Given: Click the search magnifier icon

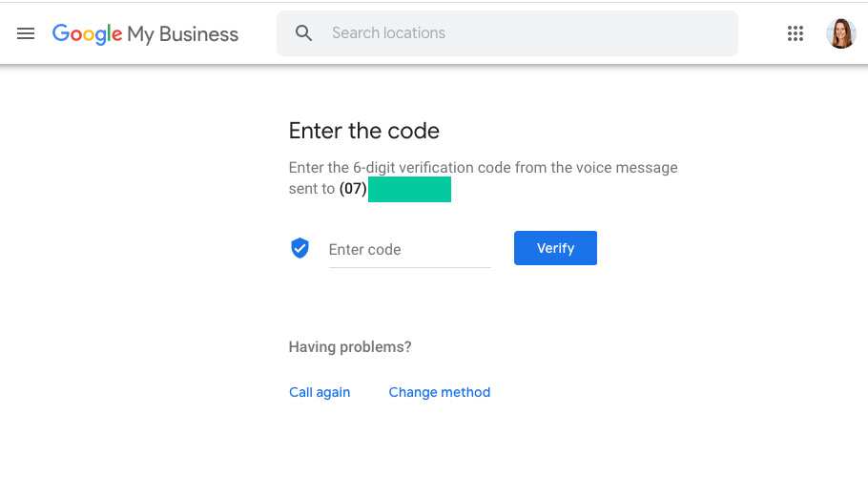Looking at the screenshot, I should click(303, 33).
